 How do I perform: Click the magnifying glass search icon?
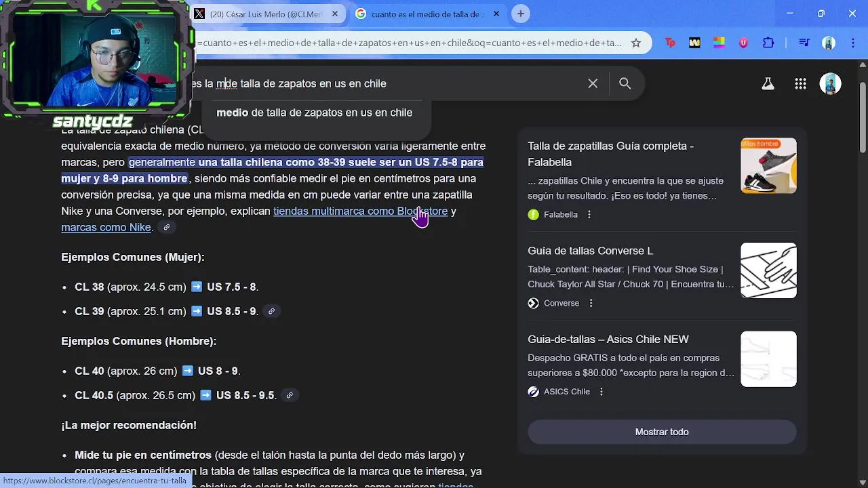625,83
